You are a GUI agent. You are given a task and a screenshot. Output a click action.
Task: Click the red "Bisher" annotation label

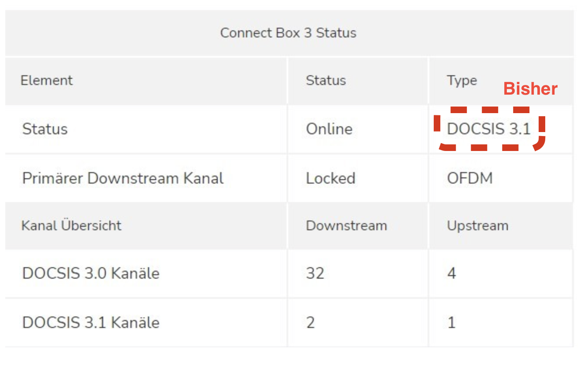530,89
